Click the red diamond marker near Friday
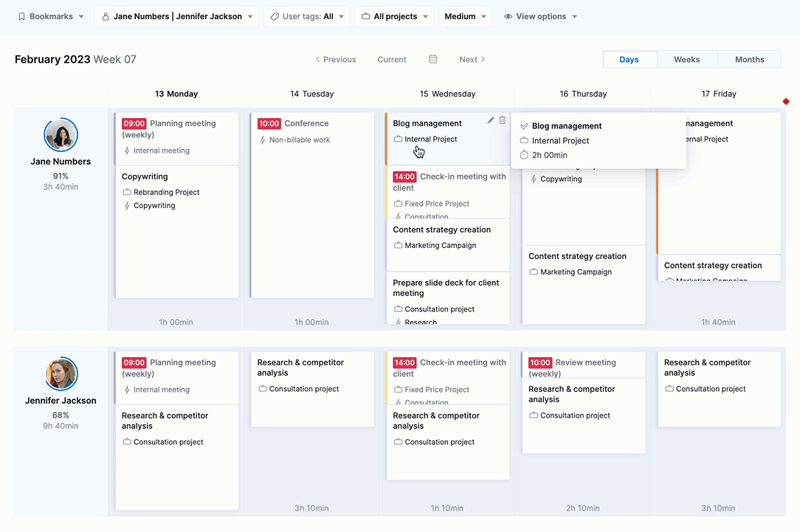This screenshot has height=532, width=800. [x=786, y=102]
